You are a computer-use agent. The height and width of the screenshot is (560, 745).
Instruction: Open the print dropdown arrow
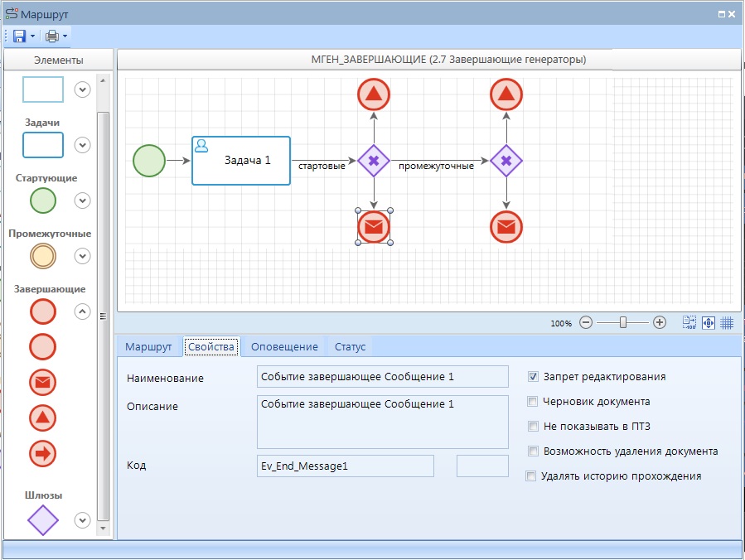click(65, 36)
